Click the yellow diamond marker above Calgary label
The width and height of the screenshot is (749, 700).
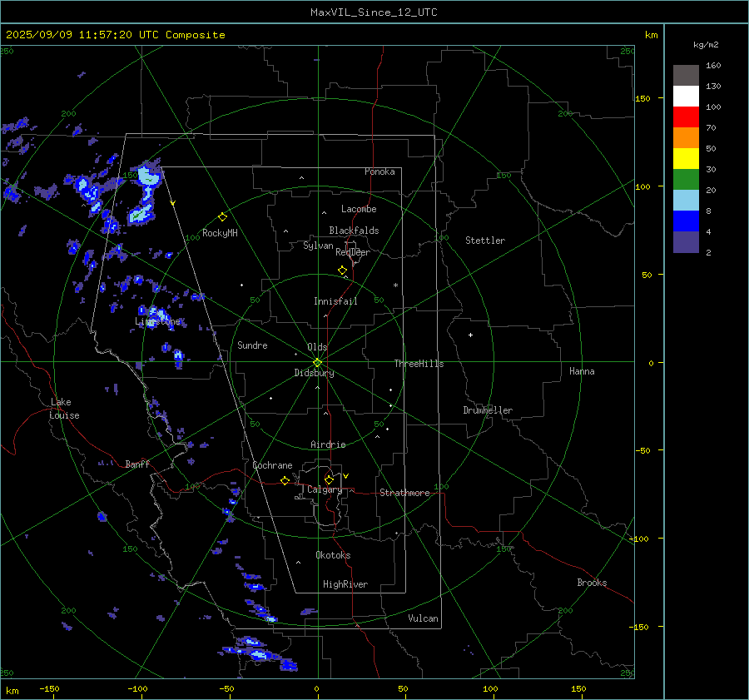pyautogui.click(x=329, y=479)
